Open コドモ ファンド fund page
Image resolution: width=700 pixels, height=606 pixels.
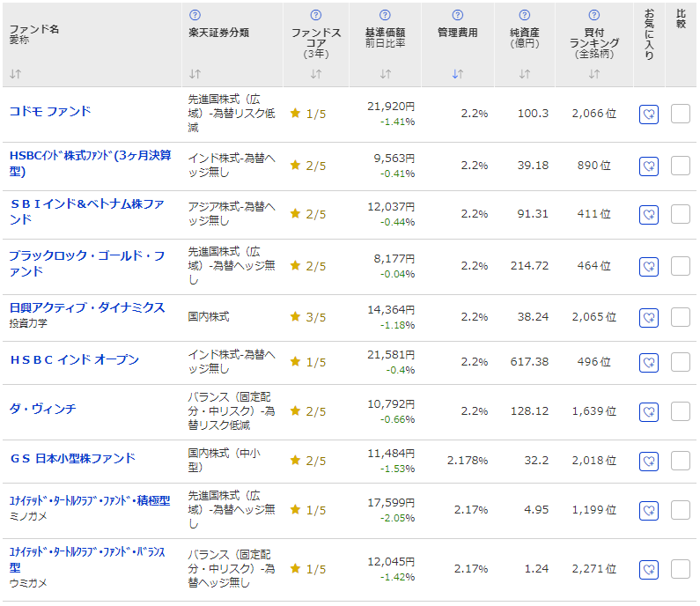pos(50,111)
